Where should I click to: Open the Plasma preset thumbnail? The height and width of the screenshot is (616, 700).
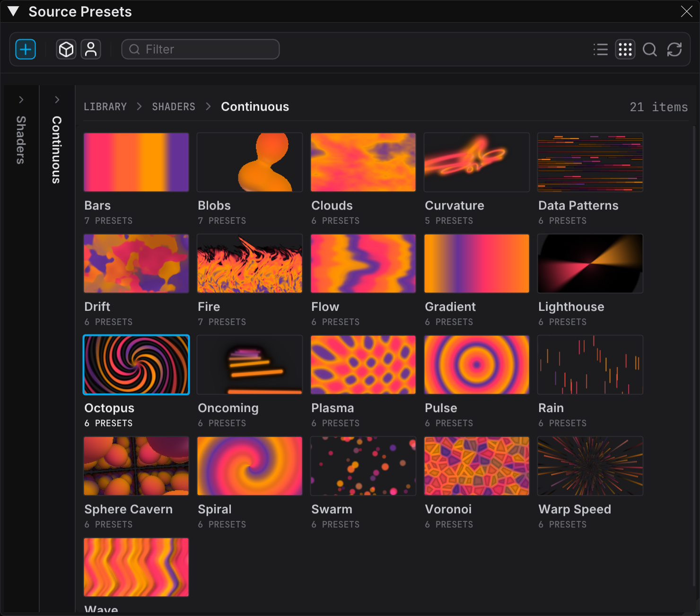[x=363, y=365]
